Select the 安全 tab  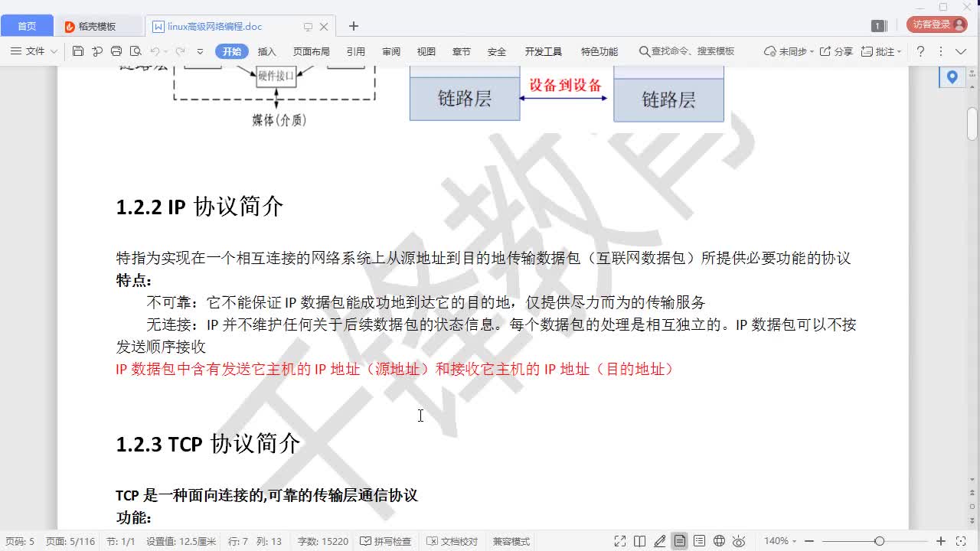496,51
